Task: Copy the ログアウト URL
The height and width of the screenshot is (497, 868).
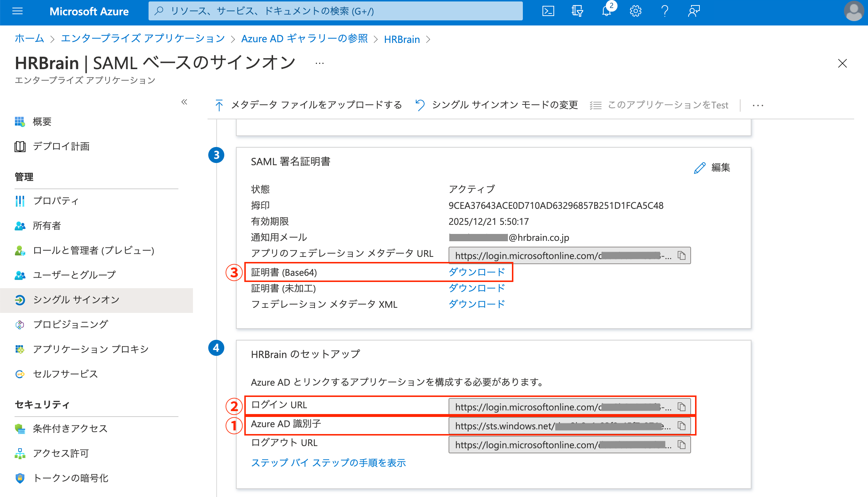Action: click(682, 445)
